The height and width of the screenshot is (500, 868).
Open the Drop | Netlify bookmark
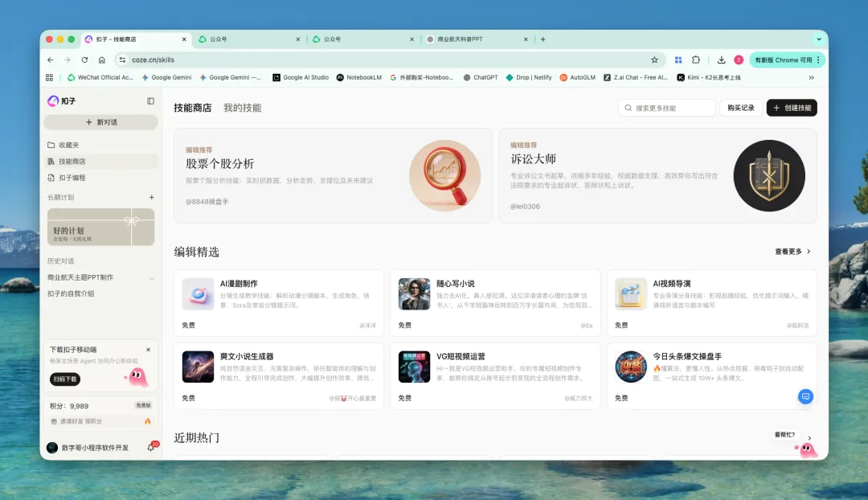[x=529, y=77]
